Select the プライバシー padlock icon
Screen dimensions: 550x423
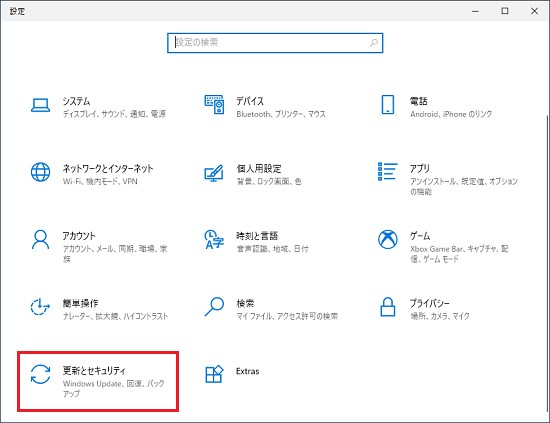(388, 307)
